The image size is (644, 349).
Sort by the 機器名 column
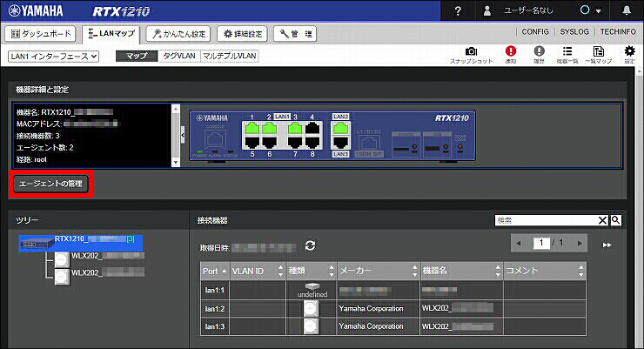(x=461, y=271)
